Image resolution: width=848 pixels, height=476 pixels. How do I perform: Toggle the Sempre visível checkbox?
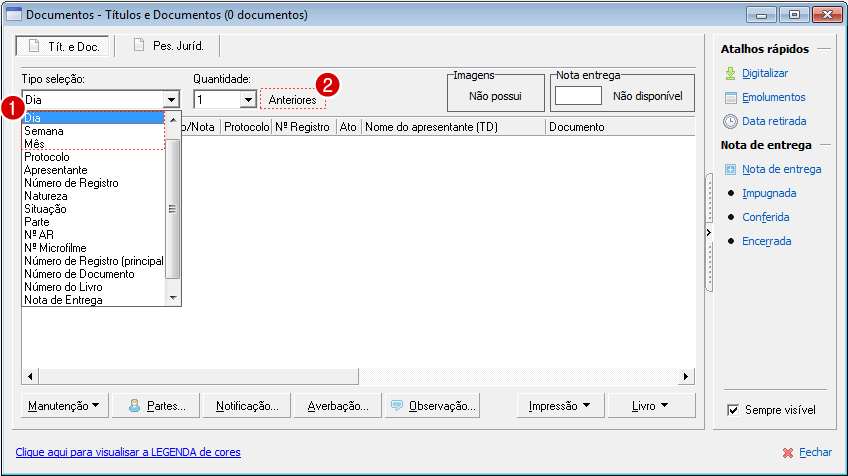point(733,410)
